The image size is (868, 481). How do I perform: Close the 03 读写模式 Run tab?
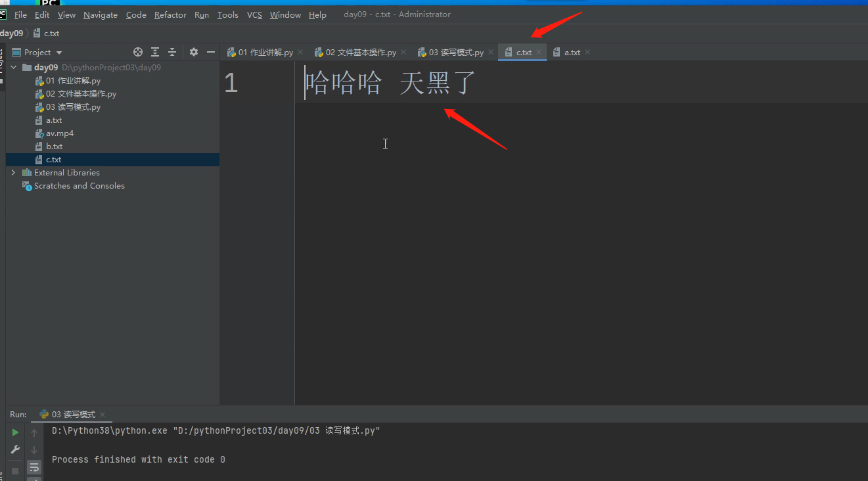pyautogui.click(x=103, y=415)
